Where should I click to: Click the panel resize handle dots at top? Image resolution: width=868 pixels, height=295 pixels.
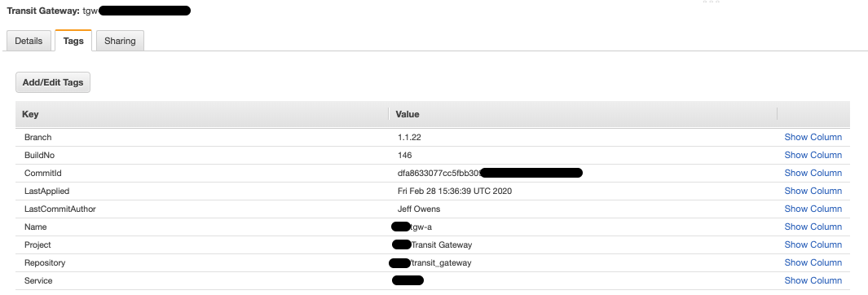(x=711, y=2)
